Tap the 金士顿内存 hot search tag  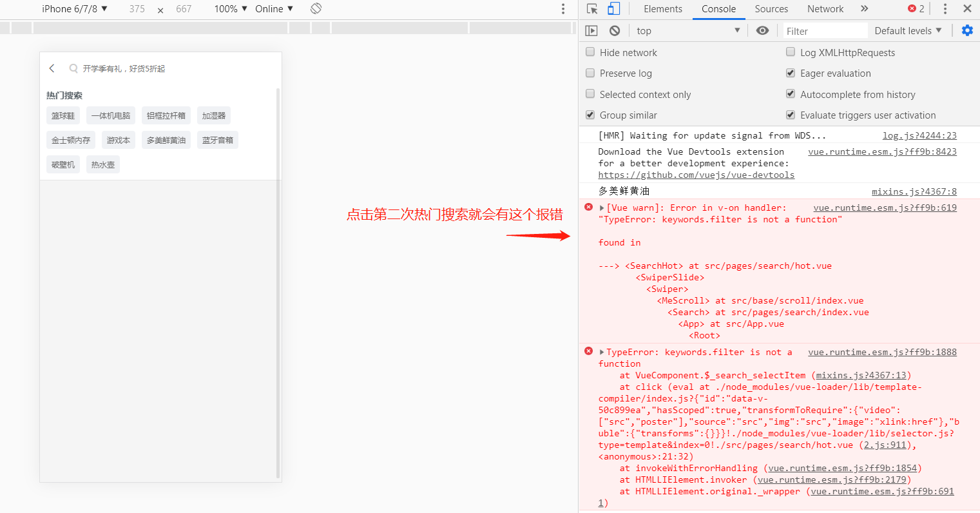click(x=71, y=140)
